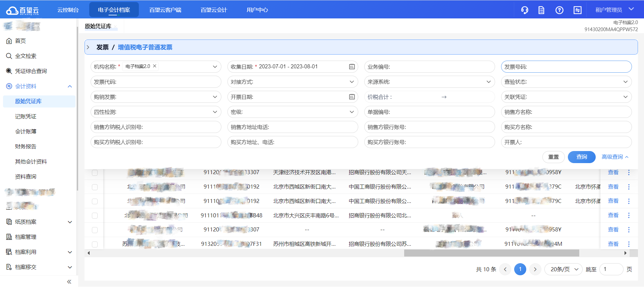
Task: Remove the 电子档案2.0 tag with X
Action: tap(155, 66)
